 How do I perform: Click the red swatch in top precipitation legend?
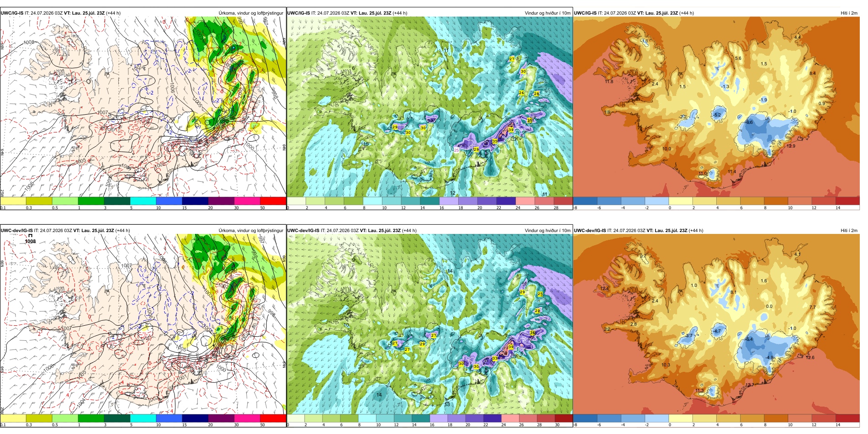[x=273, y=201]
